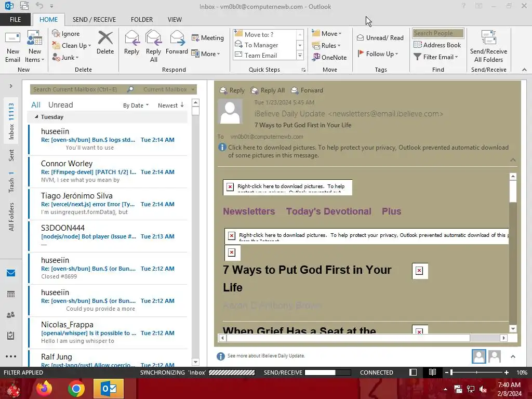Expand the folder pane
The height and width of the screenshot is (399, 532).
tap(11, 86)
